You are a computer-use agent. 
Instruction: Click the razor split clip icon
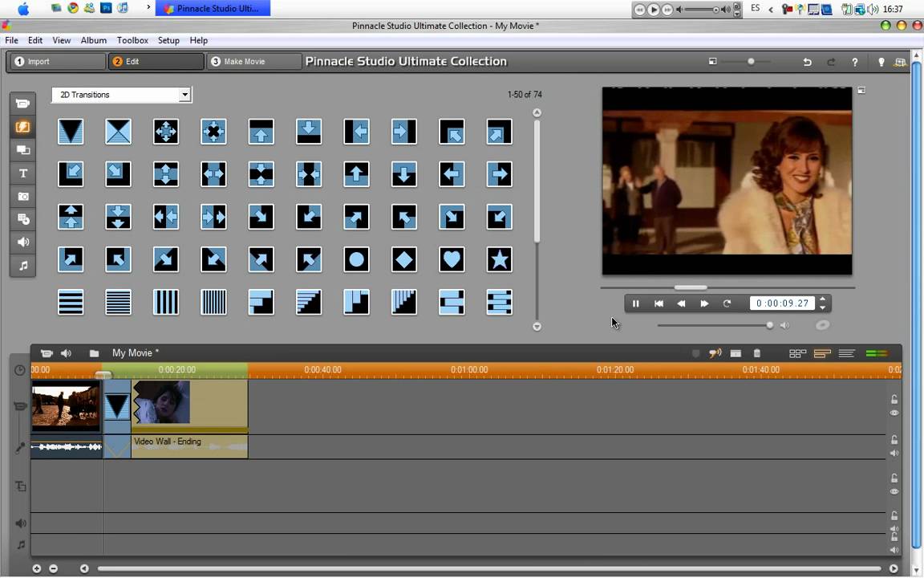[x=736, y=353]
